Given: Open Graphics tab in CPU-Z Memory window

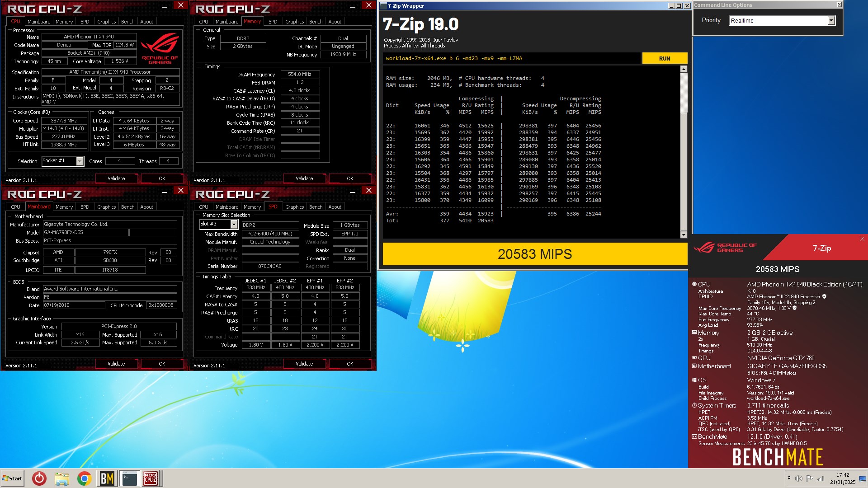Looking at the screenshot, I should [x=295, y=22].
